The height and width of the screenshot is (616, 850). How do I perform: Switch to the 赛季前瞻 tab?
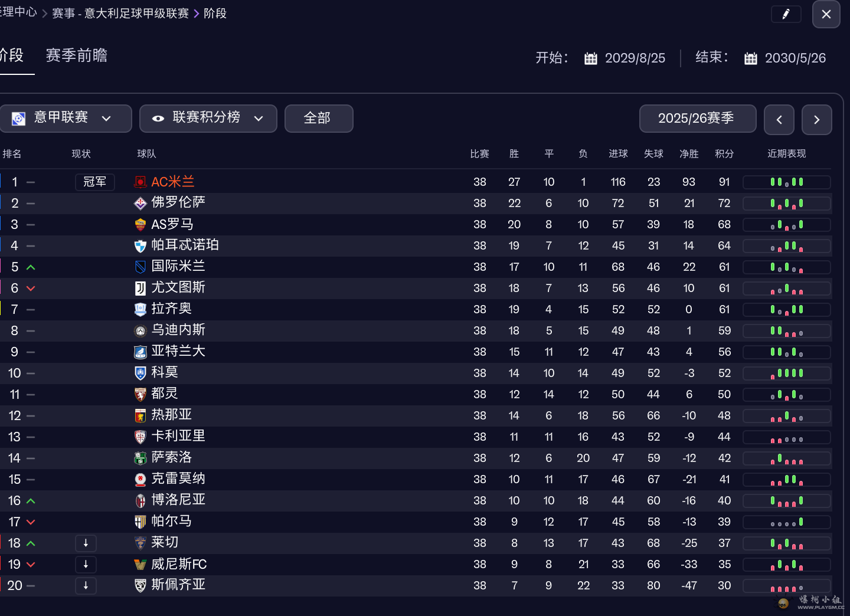tap(77, 55)
